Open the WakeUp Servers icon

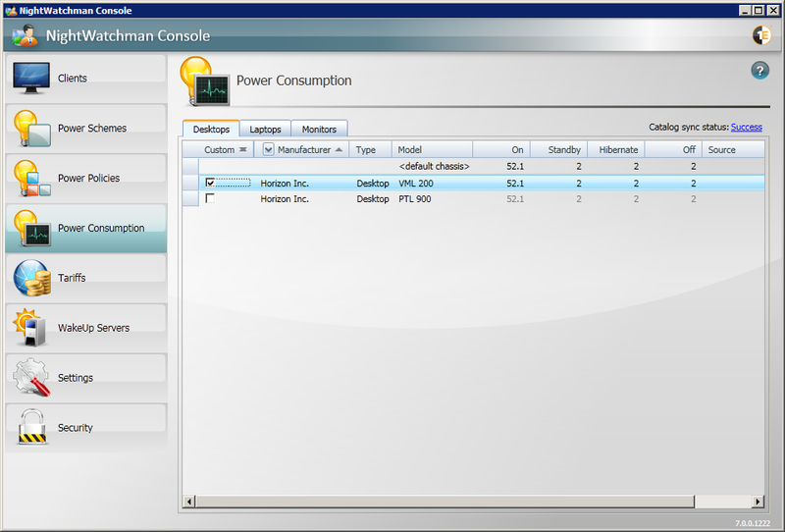pyautogui.click(x=30, y=328)
